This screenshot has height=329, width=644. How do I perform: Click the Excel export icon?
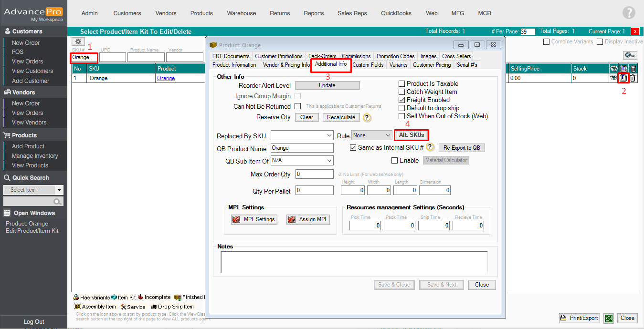pos(608,319)
